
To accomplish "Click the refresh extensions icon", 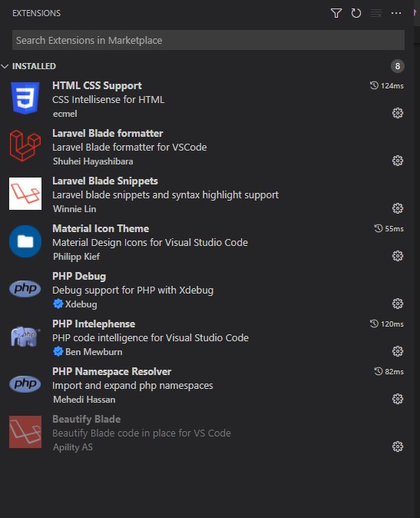I will 356,13.
